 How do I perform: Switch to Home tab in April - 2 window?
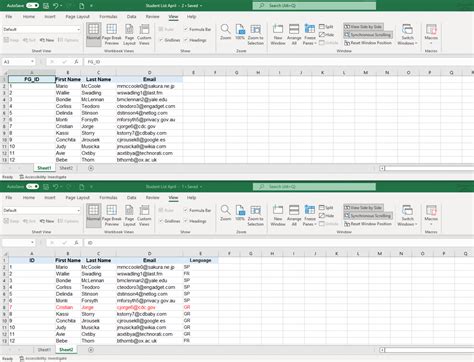(29, 16)
